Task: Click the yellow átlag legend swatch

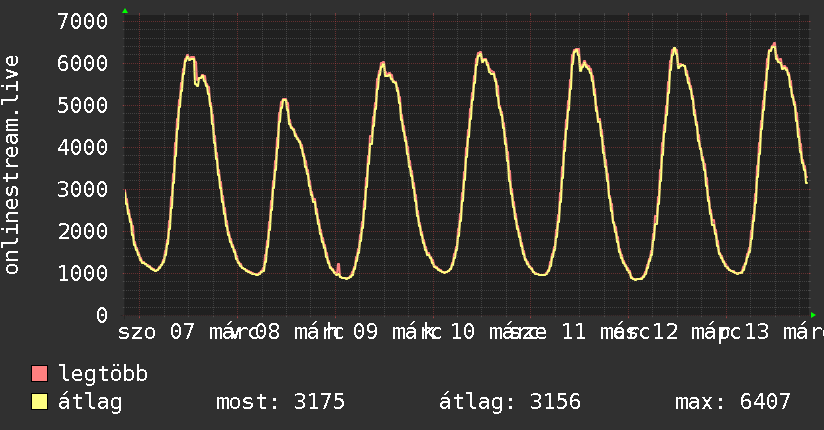Action: pyautogui.click(x=39, y=402)
